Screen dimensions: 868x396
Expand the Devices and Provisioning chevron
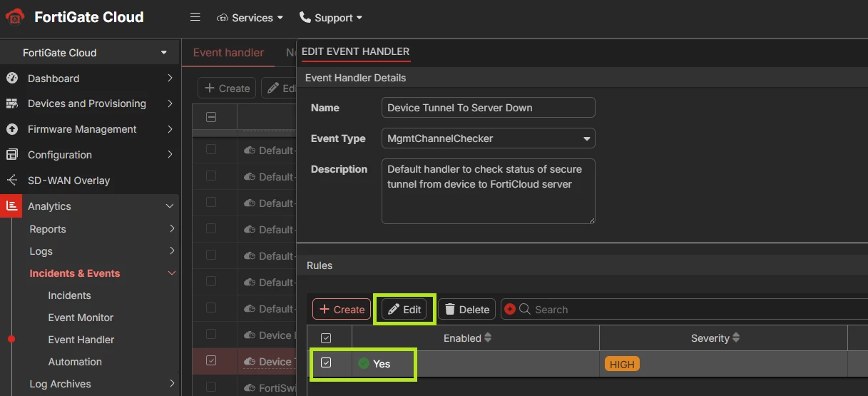tap(170, 103)
